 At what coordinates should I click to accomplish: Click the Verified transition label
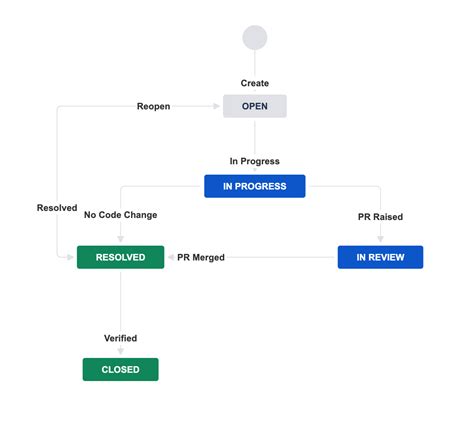click(x=120, y=338)
